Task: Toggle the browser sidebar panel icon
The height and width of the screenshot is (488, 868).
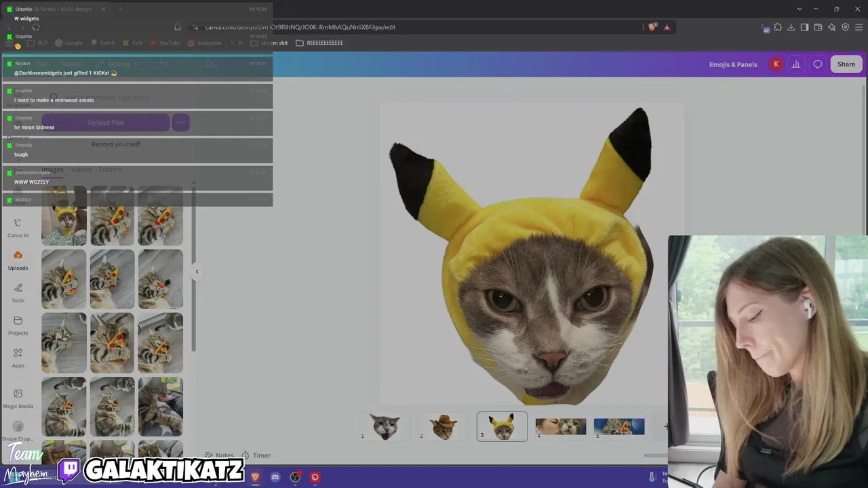Action: tap(804, 27)
